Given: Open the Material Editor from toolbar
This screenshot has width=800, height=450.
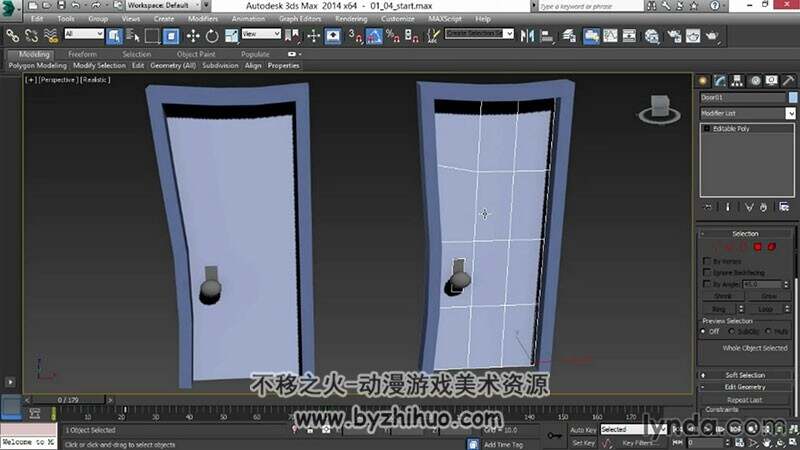Looking at the screenshot, I should coord(652,36).
